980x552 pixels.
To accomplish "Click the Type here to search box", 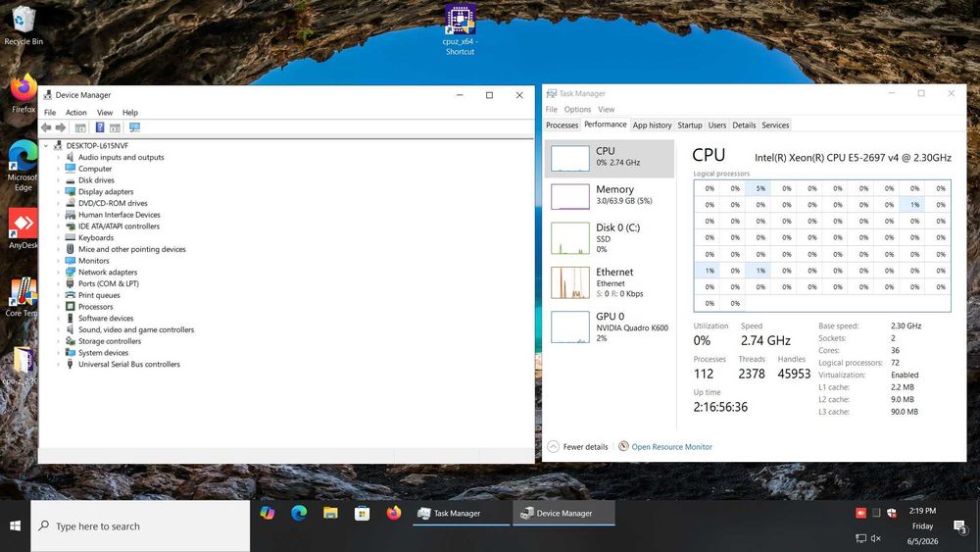I will [140, 526].
